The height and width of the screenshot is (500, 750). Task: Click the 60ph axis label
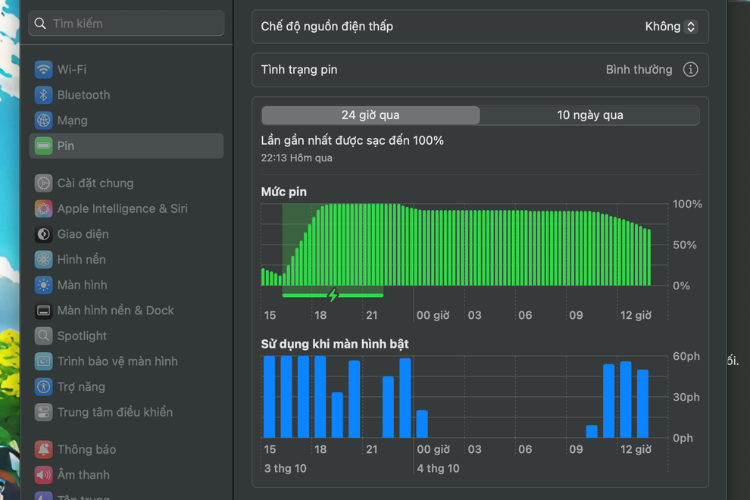pos(686,356)
